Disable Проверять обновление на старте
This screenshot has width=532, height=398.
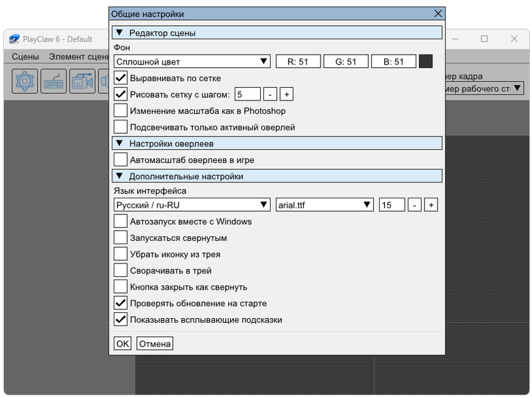[x=120, y=303]
